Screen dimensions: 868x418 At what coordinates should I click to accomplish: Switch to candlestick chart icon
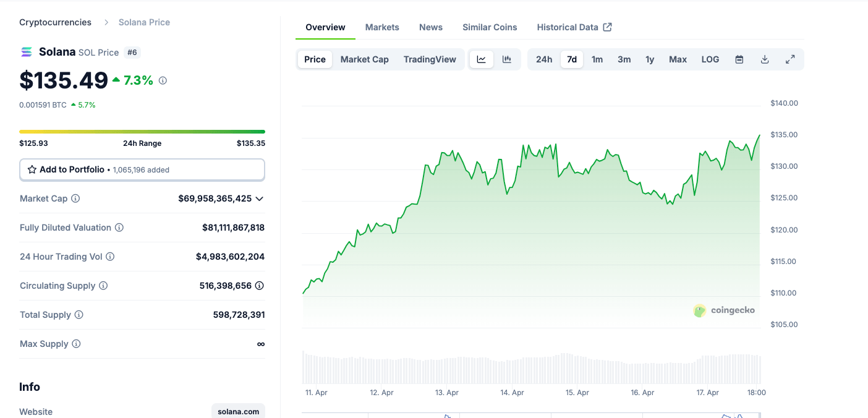tap(507, 59)
